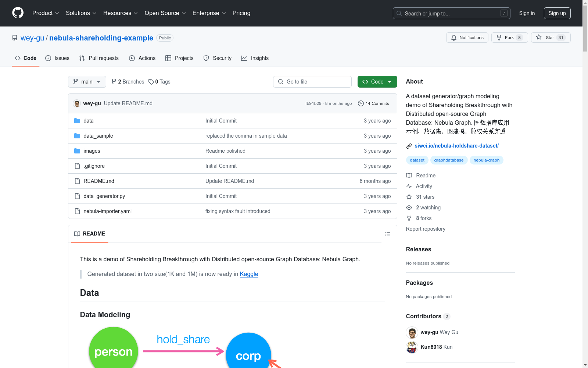Open commit message 'fixing syntax fault introduced'
588x368 pixels.
click(238, 211)
